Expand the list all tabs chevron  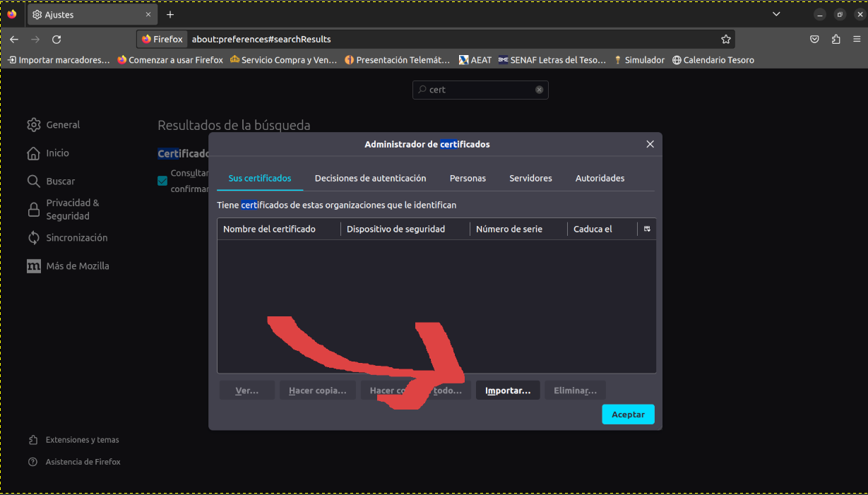pyautogui.click(x=776, y=14)
